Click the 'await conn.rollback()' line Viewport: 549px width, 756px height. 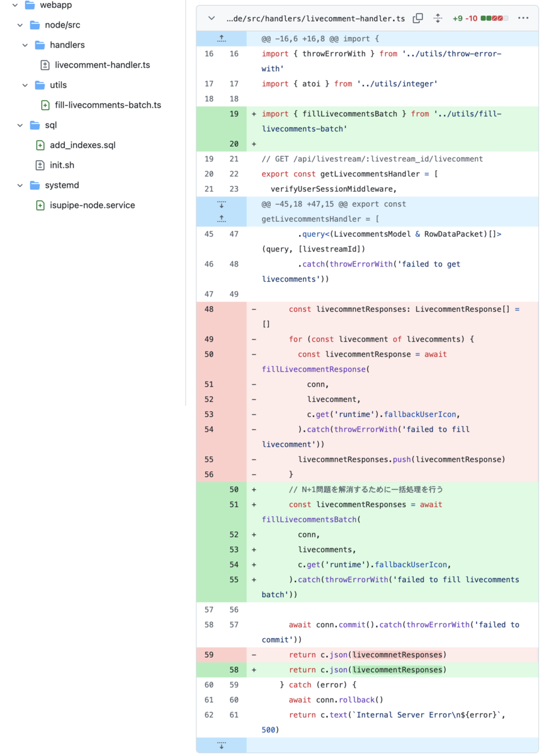pos(336,700)
